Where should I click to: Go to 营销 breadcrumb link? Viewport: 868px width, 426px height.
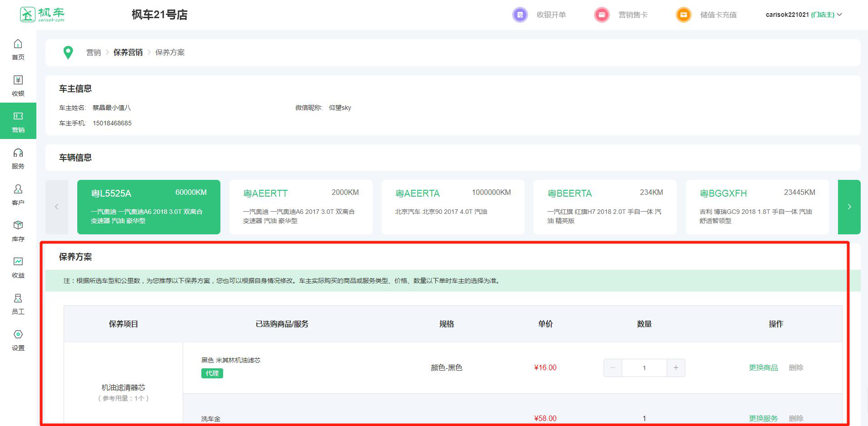point(94,53)
